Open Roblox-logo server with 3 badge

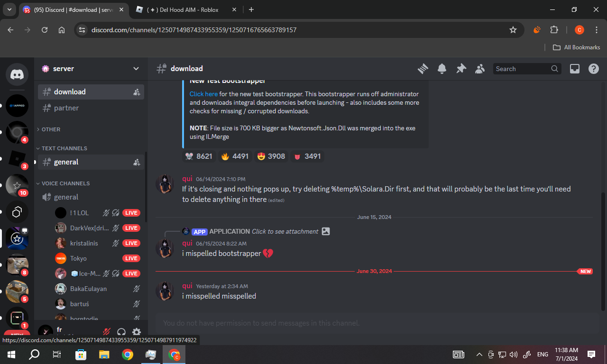(x=17, y=159)
